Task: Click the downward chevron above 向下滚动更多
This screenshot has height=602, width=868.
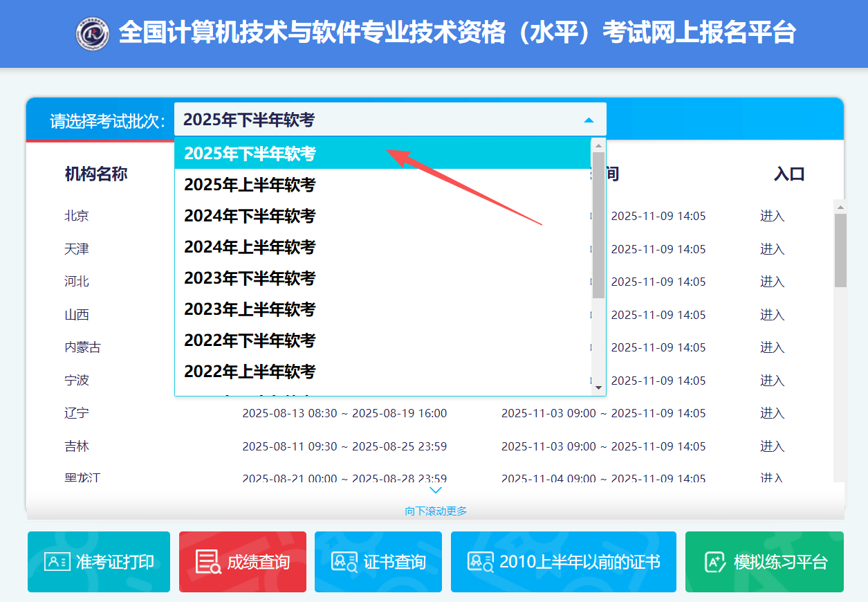Action: click(435, 491)
